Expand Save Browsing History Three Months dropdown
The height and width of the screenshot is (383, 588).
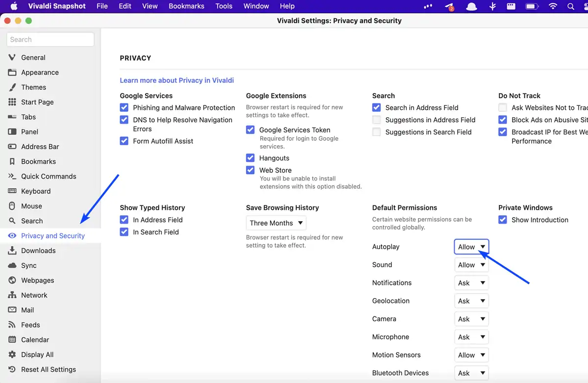pos(276,223)
